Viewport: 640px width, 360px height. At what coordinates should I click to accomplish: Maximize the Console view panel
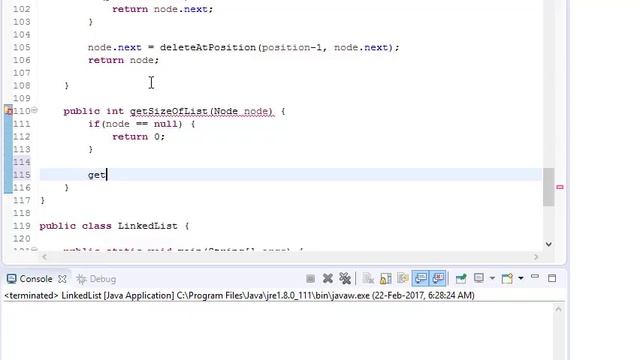tap(552, 278)
